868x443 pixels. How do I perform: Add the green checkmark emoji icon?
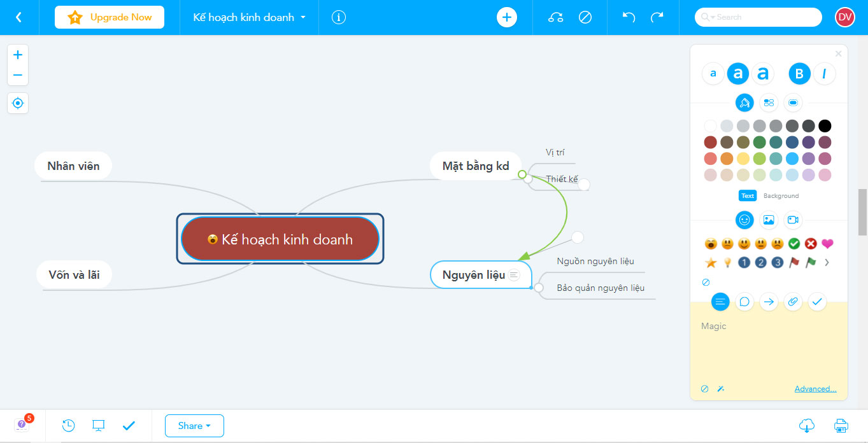pos(794,244)
